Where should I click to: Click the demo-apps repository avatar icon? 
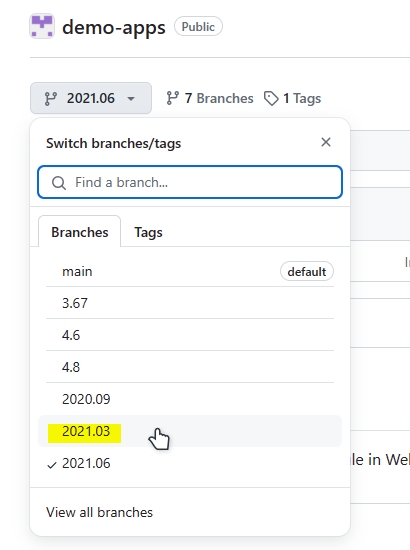pyautogui.click(x=42, y=26)
